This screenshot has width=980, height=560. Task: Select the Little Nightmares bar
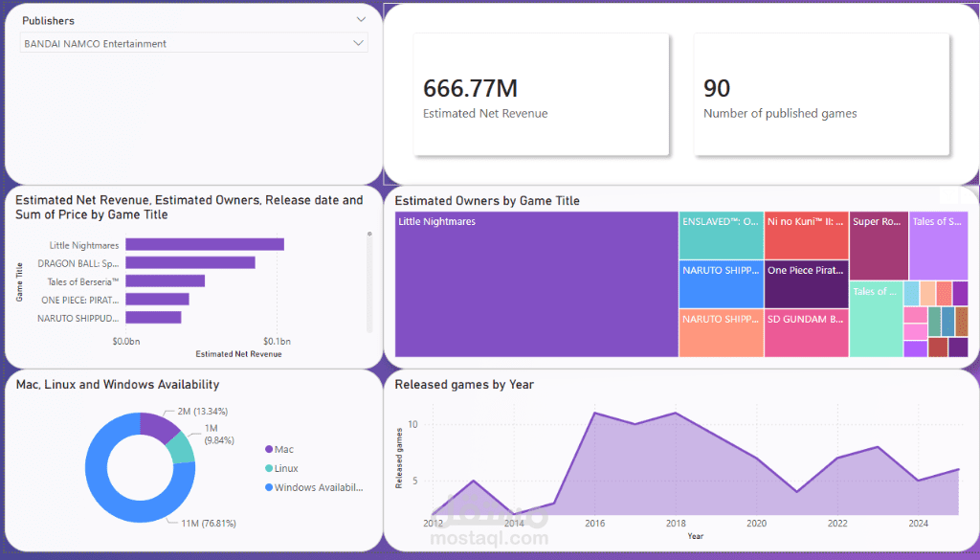coord(206,244)
